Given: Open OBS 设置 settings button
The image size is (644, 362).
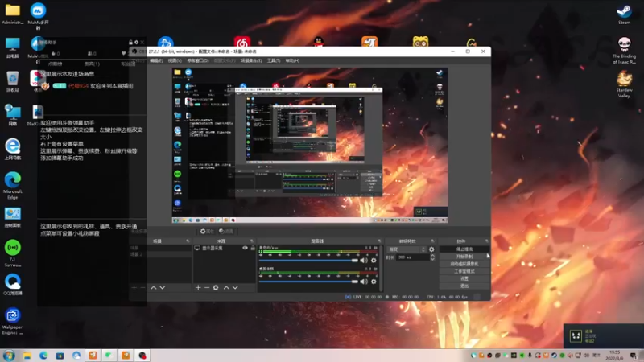Looking at the screenshot, I should click(464, 278).
